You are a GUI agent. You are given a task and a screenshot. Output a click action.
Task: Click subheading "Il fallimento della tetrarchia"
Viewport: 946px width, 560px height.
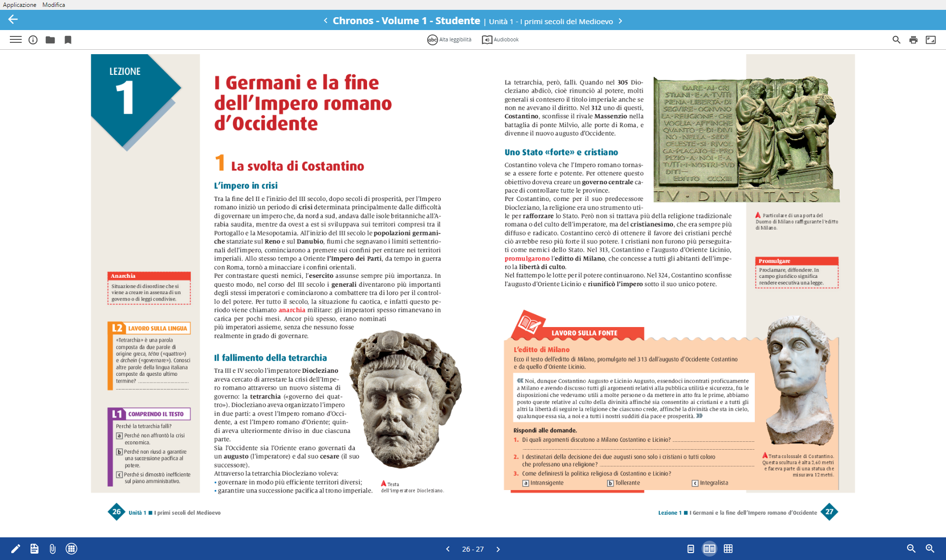(270, 358)
